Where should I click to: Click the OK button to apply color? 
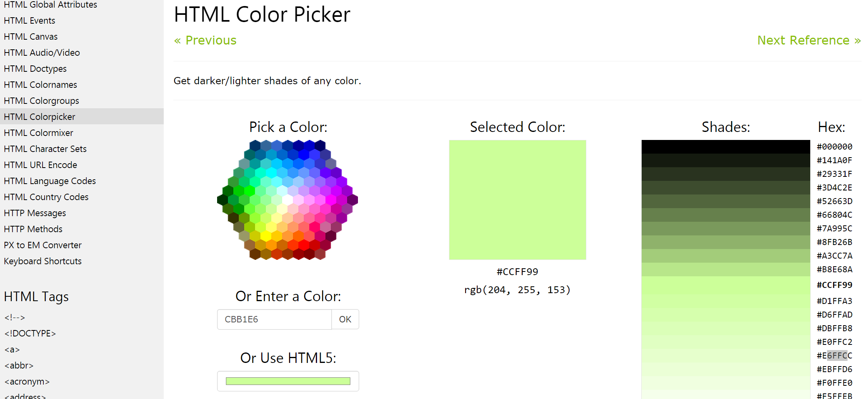tap(345, 319)
